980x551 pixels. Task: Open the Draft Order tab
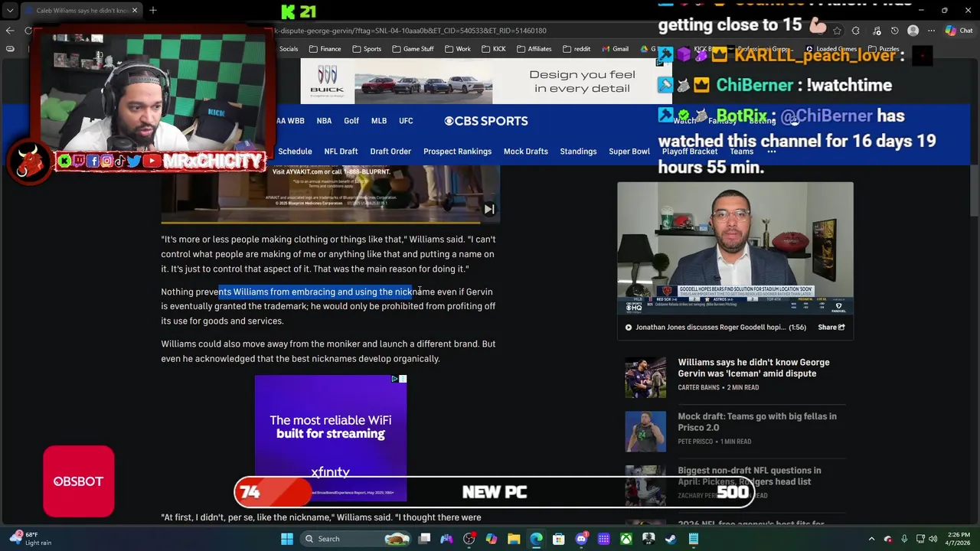[390, 152]
